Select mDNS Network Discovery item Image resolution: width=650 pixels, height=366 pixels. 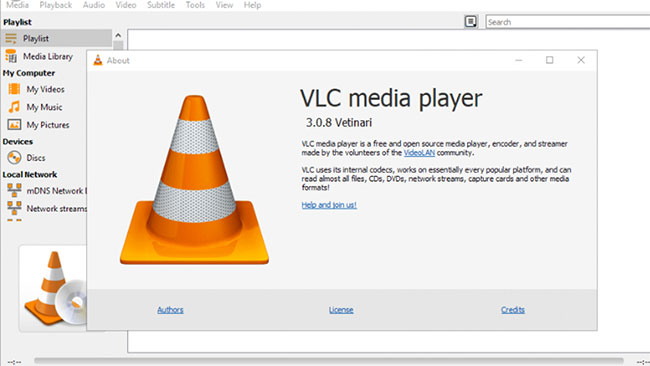coord(57,191)
